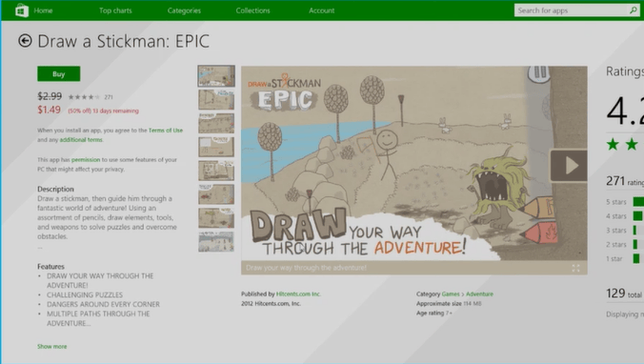
Task: Click the screenshot caption text bar
Action: pyautogui.click(x=414, y=268)
